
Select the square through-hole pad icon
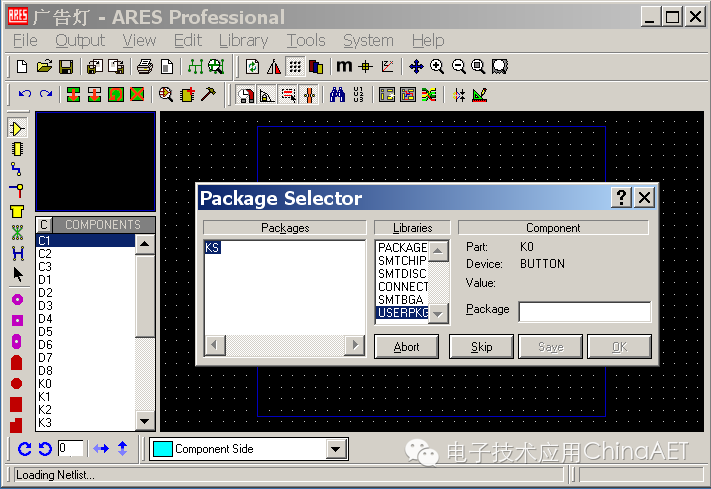pyautogui.click(x=17, y=321)
